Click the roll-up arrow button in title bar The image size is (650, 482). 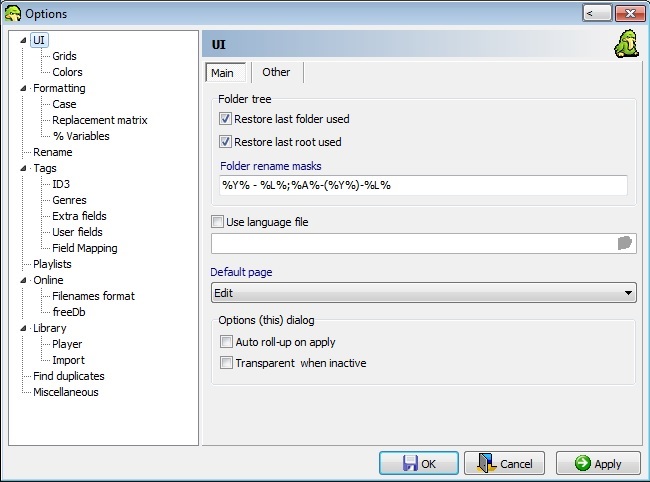(x=597, y=13)
